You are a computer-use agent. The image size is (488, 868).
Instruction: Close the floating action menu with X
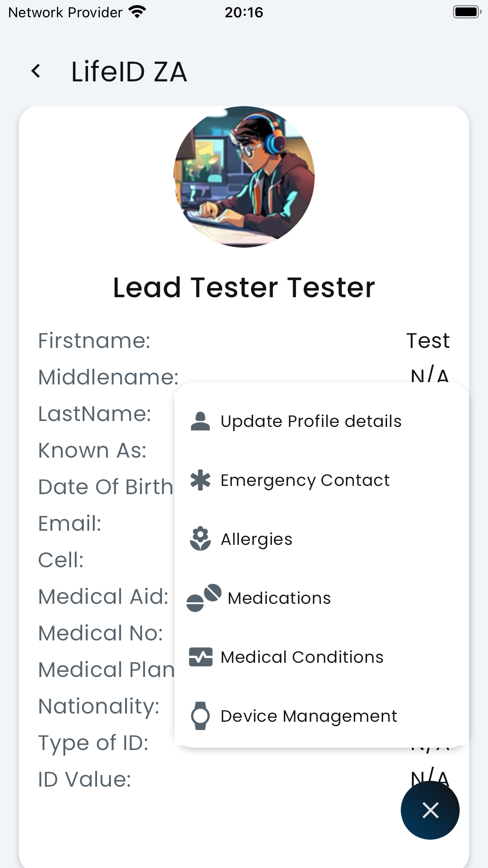click(x=430, y=810)
